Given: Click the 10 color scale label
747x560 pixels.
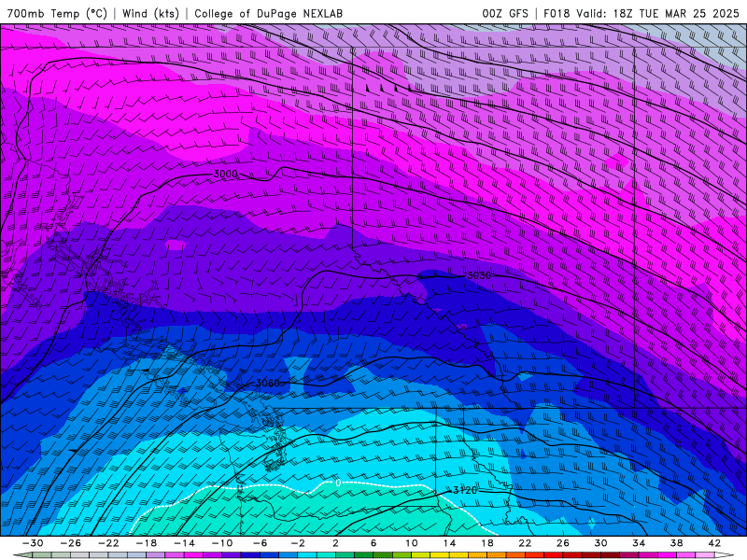Looking at the screenshot, I should [412, 543].
